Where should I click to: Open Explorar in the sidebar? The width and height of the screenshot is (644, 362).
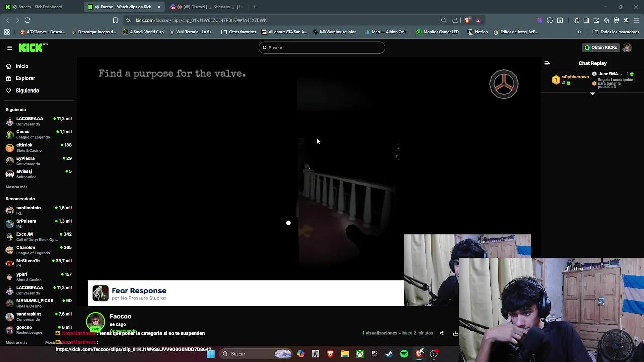[25, 78]
